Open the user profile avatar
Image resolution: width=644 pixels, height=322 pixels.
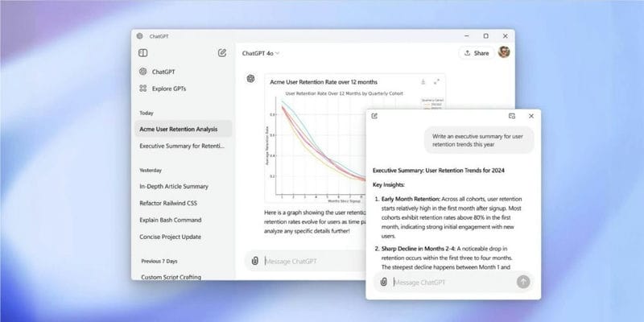tap(504, 52)
